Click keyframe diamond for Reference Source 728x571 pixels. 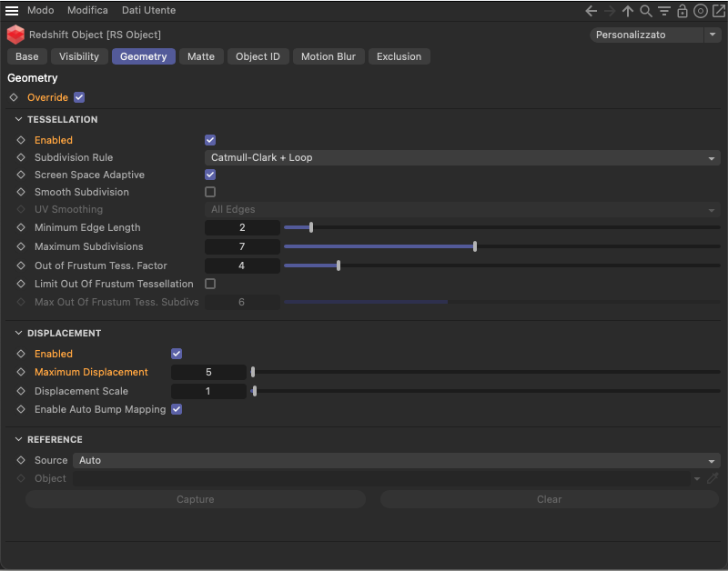click(x=21, y=461)
